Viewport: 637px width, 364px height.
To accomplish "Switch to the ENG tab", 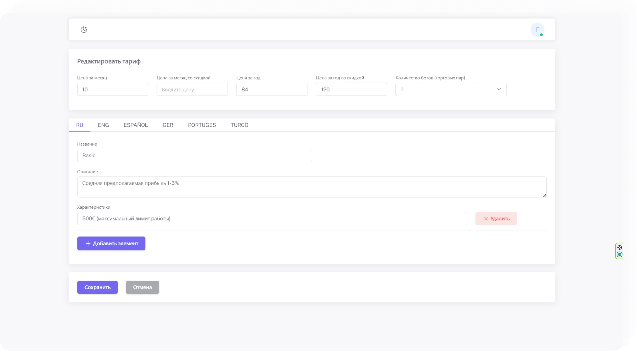I will 103,125.
